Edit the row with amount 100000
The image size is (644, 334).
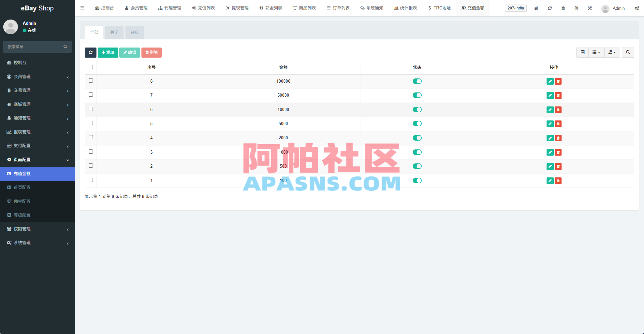point(550,81)
